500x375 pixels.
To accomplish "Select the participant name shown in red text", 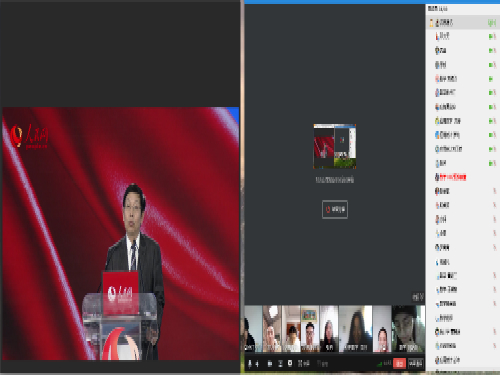I will coord(452,177).
